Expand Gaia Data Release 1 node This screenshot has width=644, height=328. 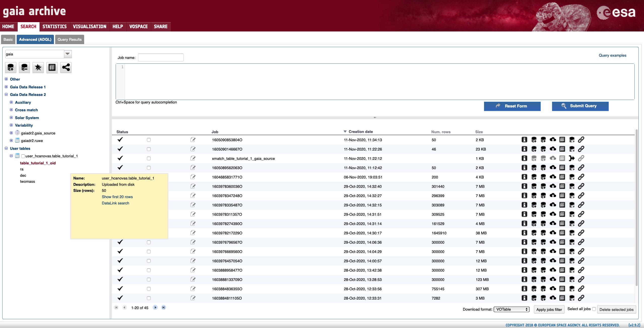pos(6,87)
